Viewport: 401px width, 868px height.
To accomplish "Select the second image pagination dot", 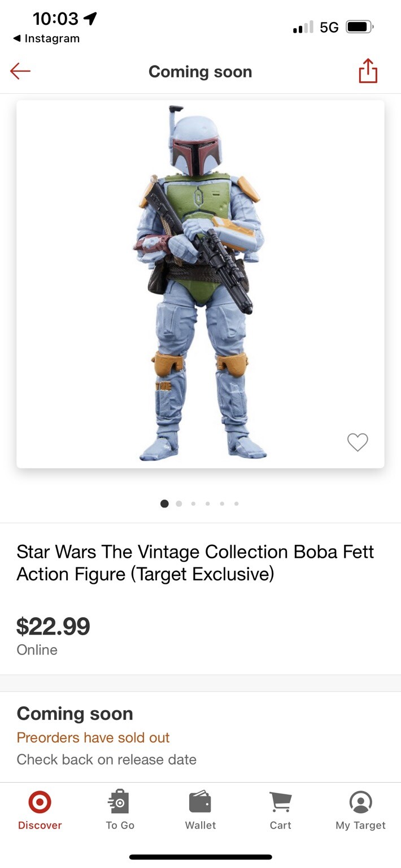I will 179,504.
